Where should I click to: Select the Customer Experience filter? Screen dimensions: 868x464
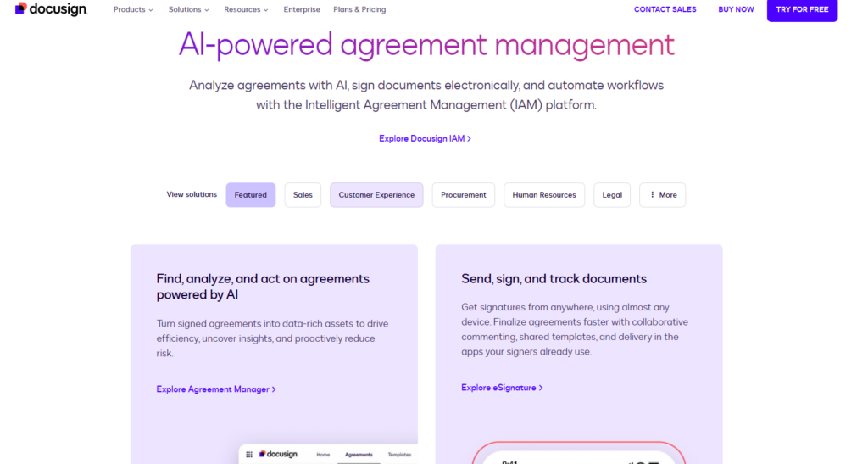click(376, 195)
